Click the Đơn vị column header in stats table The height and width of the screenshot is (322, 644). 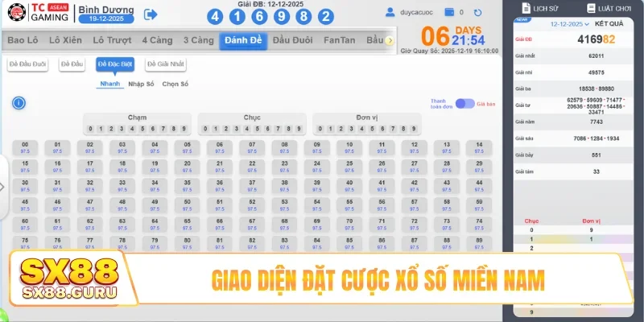click(x=592, y=221)
